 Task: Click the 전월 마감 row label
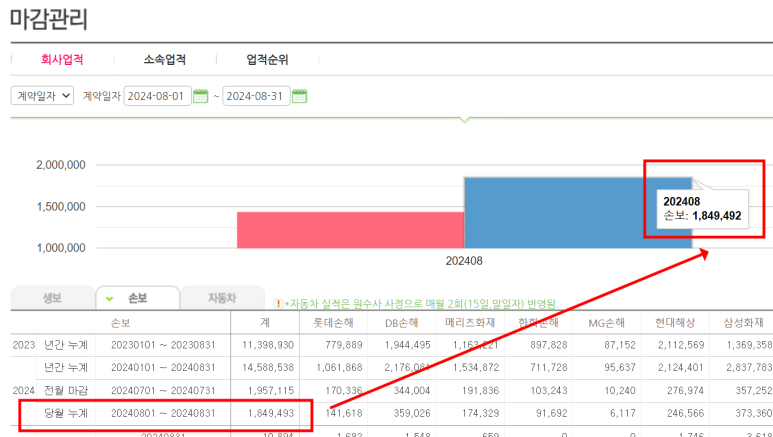(66, 390)
